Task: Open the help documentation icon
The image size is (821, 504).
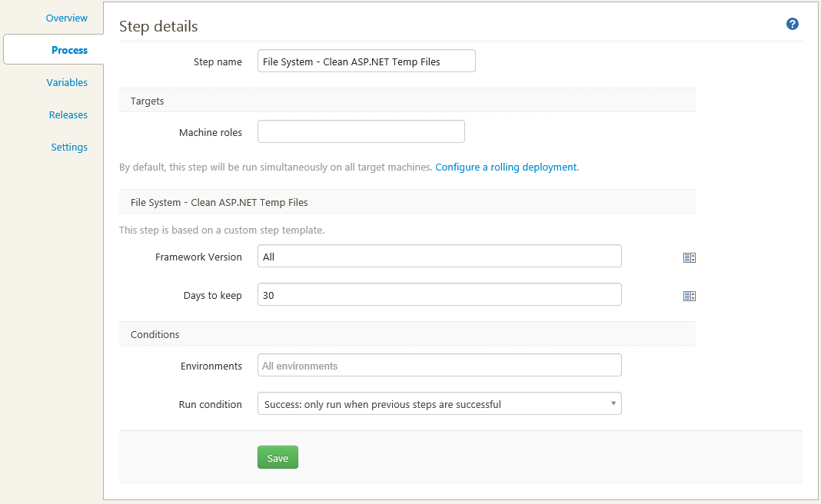Action: tap(792, 24)
